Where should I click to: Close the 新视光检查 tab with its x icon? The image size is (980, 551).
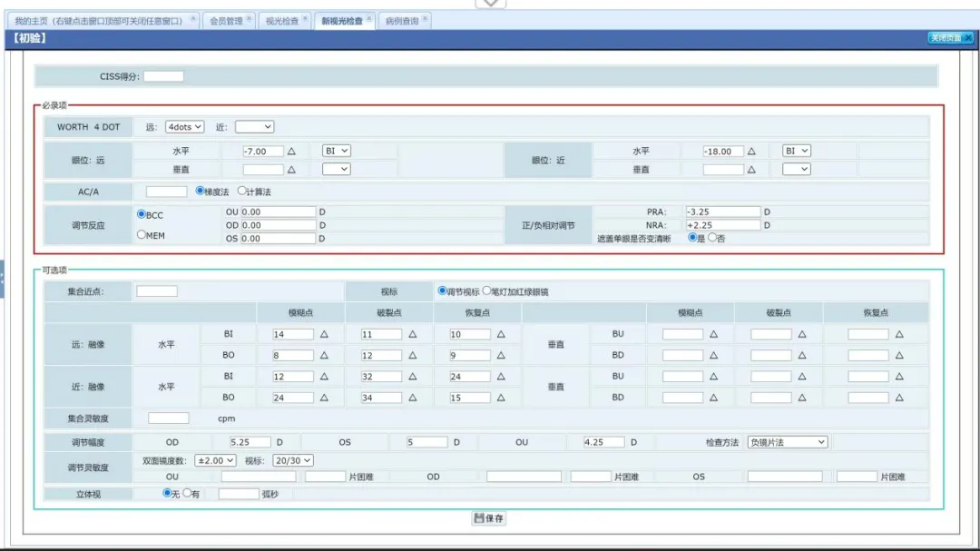click(x=369, y=19)
